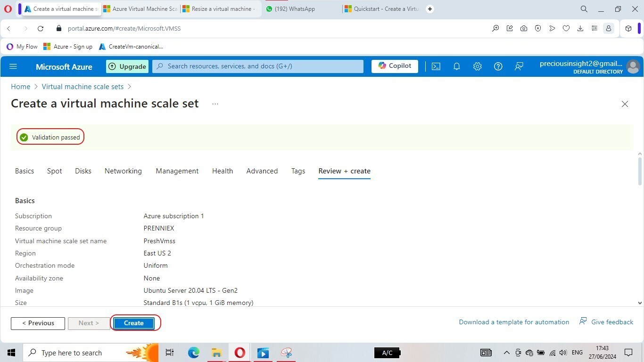This screenshot has height=362, width=644.
Task: Open Opera easy setup sliders
Action: (594, 28)
